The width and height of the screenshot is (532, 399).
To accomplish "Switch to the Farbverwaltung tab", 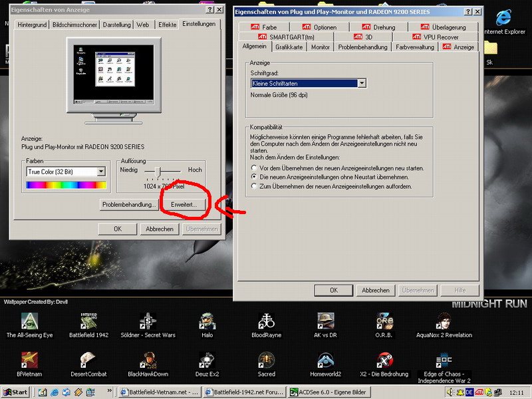I will (415, 47).
